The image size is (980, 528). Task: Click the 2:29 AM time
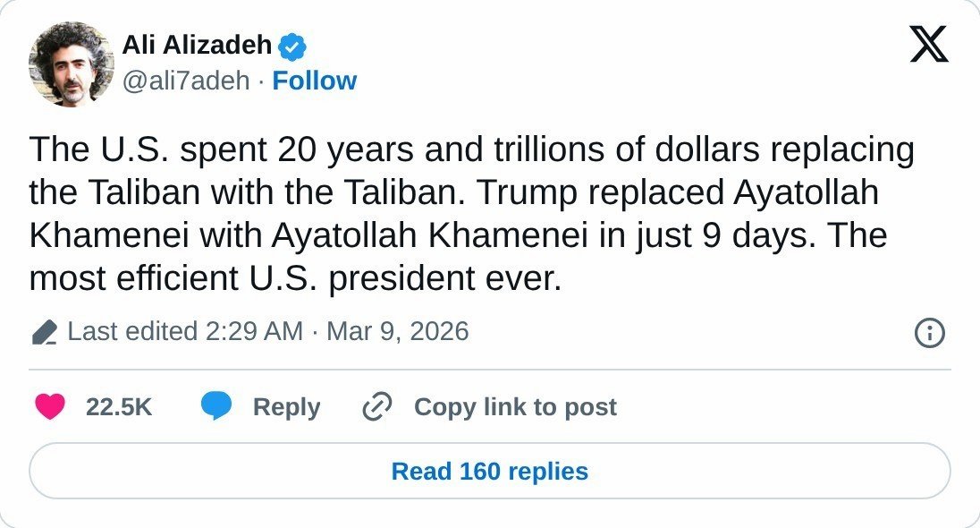tap(254, 332)
